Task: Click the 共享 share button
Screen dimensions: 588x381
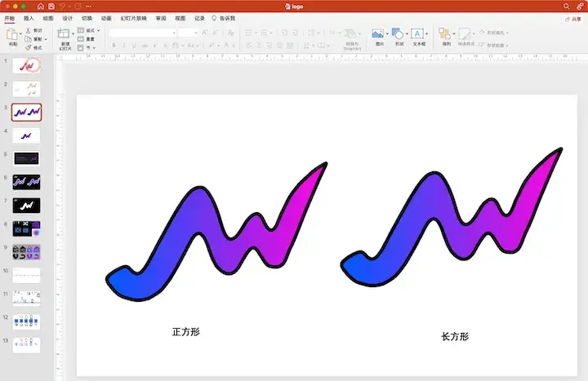Action: (x=573, y=19)
